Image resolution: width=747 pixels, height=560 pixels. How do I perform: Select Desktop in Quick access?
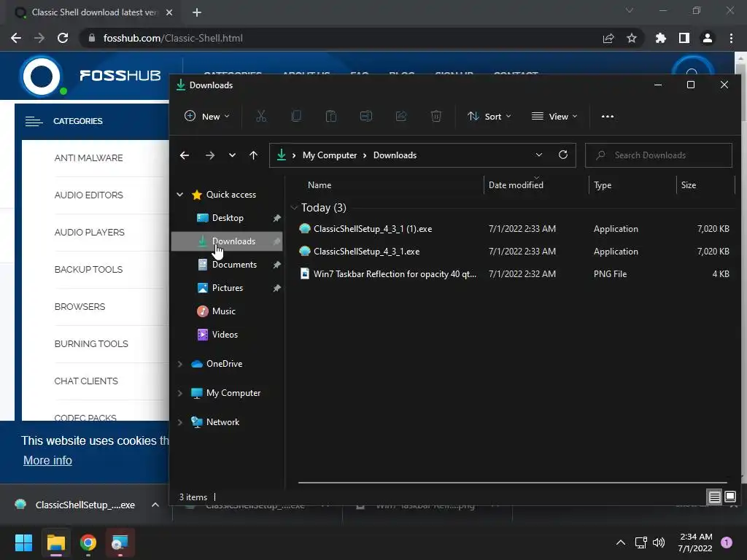point(228,217)
